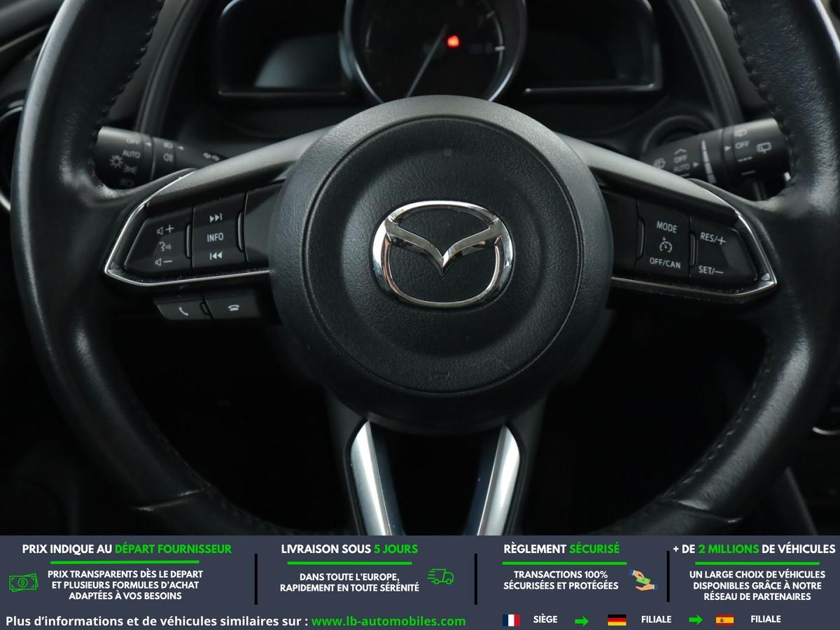Click the next track button above INFO
Screen dimensions: 840x630
pos(216,218)
